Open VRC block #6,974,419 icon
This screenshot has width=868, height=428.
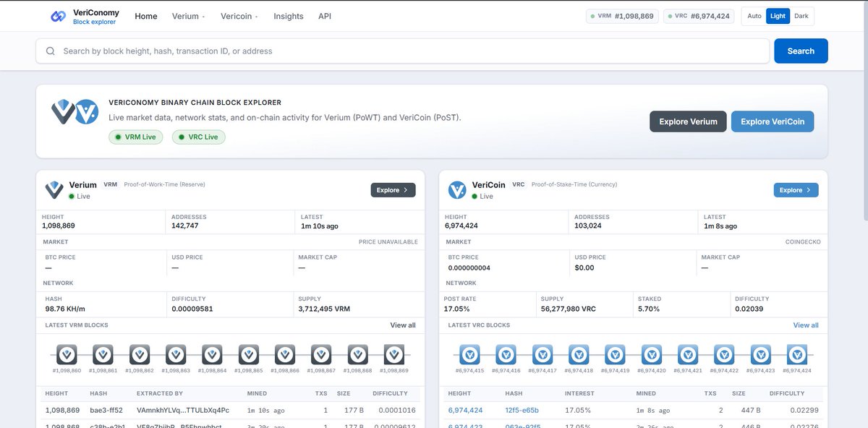click(x=615, y=354)
